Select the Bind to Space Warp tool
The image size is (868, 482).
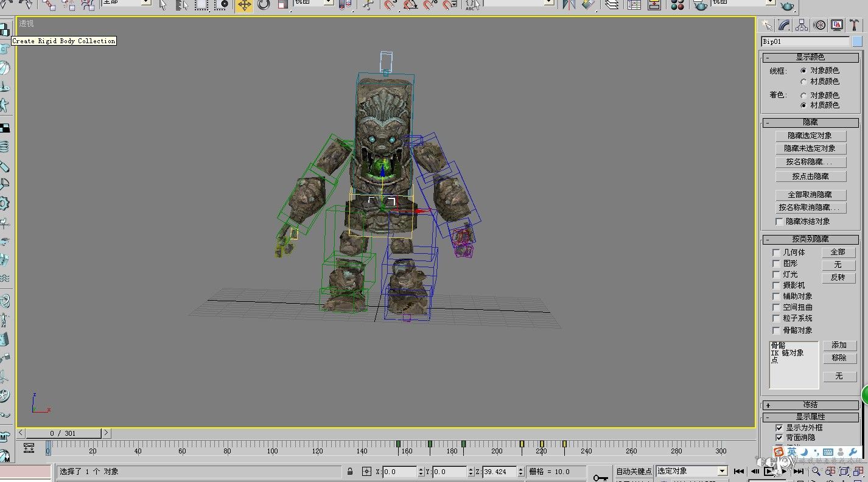pos(88,5)
